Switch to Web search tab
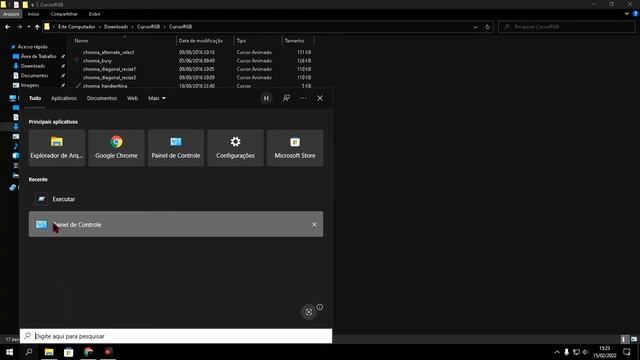The image size is (640, 360). pos(132,98)
